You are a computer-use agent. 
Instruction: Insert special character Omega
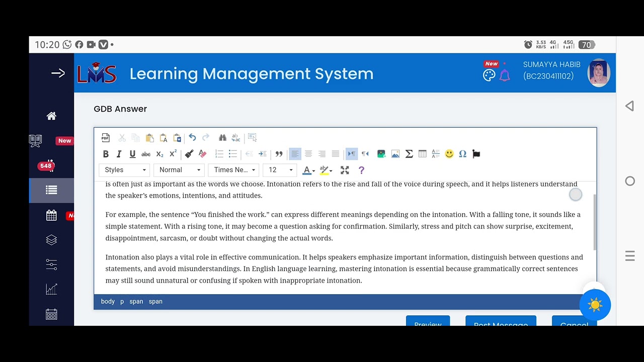[463, 154]
